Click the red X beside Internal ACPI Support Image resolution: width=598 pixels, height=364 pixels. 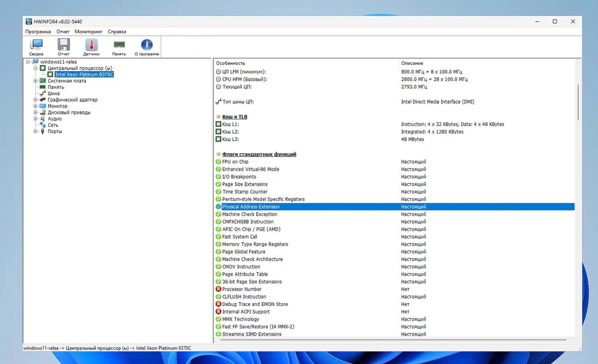click(x=218, y=312)
